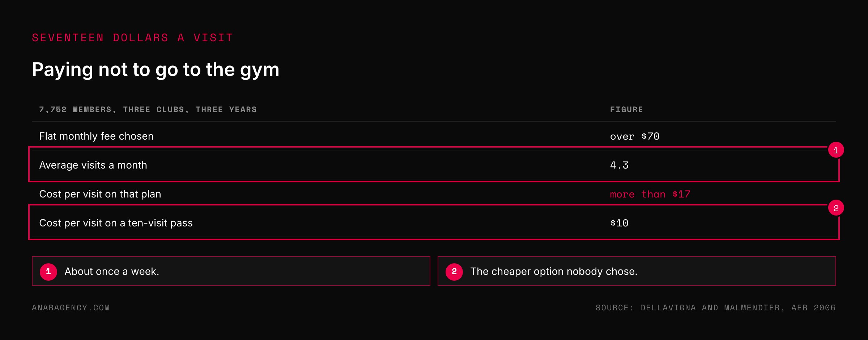Viewport: 868px width, 340px height.
Task: Open 'The cheaper option nobody chose.' note box
Action: (637, 271)
